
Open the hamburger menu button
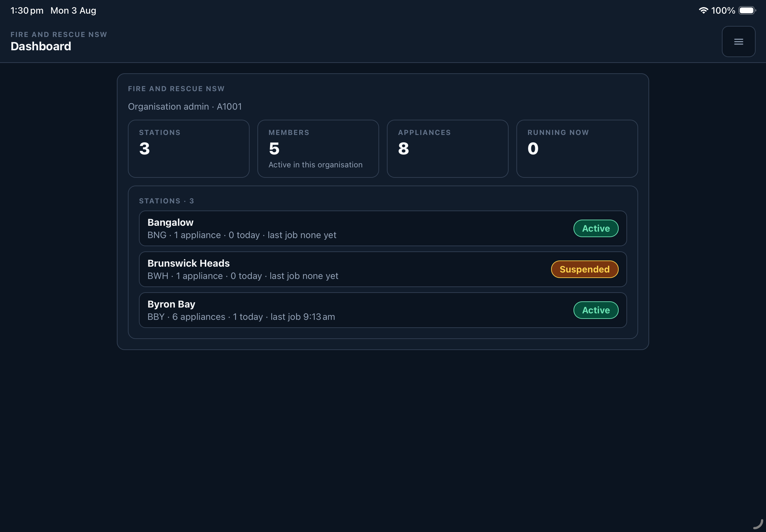tap(738, 41)
